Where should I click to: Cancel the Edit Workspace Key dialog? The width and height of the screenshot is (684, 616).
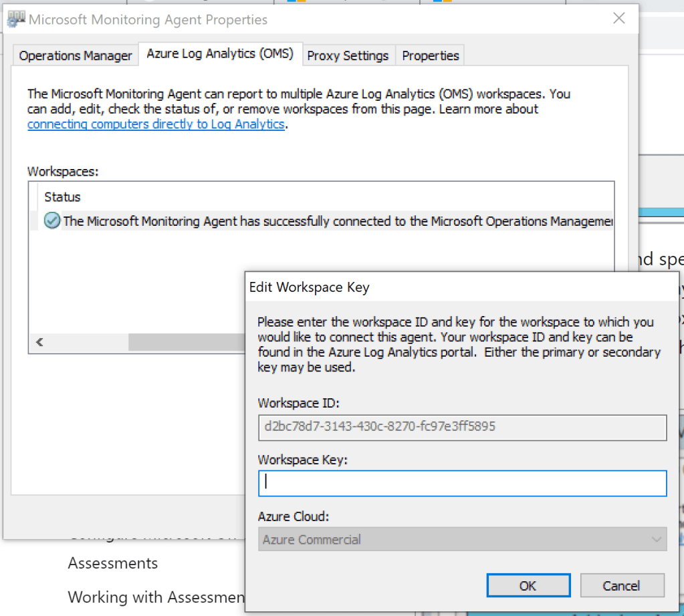point(621,586)
